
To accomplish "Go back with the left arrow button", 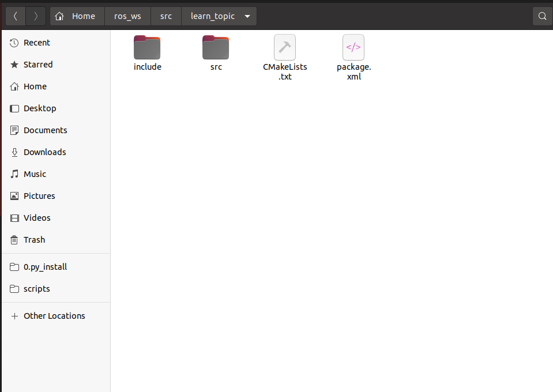I will pos(16,16).
